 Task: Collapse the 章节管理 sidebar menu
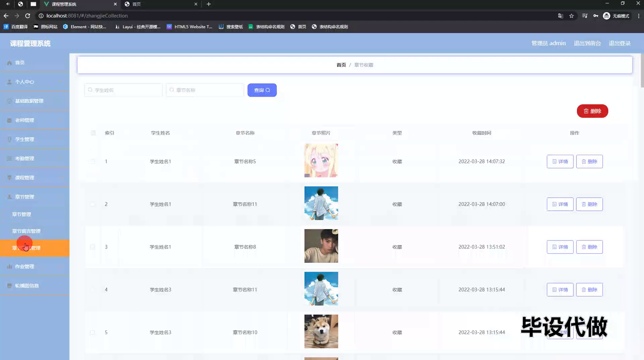click(35, 196)
